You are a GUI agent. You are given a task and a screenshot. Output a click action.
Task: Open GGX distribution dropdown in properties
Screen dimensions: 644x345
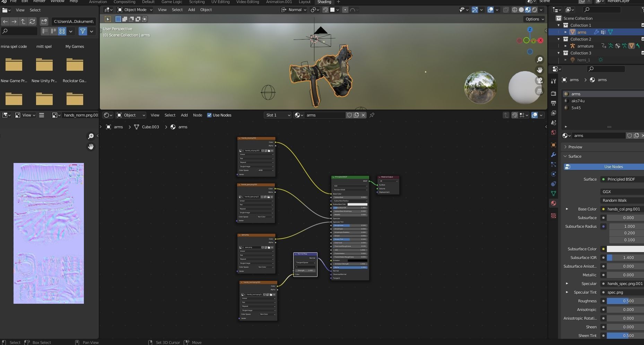[622, 192]
